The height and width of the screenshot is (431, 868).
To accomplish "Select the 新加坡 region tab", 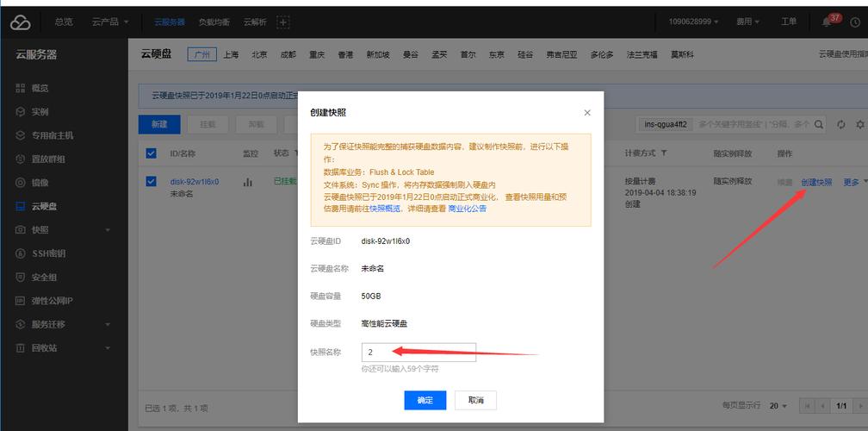I will point(378,54).
